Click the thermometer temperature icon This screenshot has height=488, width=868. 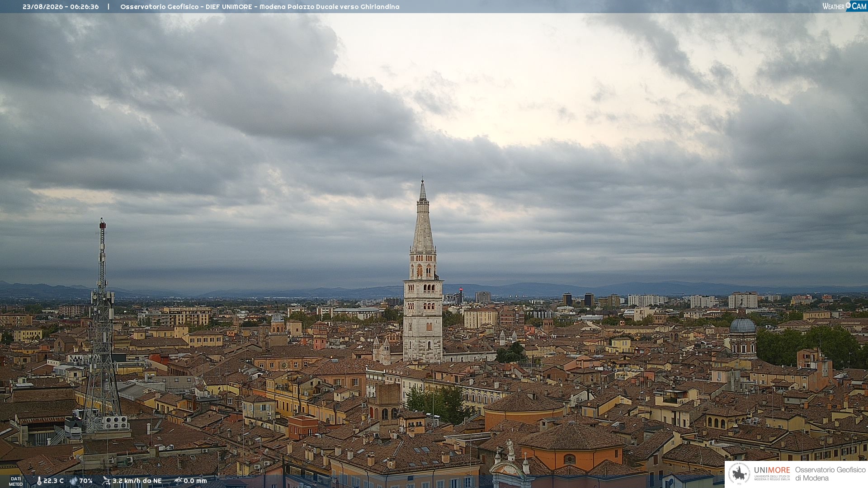(x=39, y=481)
